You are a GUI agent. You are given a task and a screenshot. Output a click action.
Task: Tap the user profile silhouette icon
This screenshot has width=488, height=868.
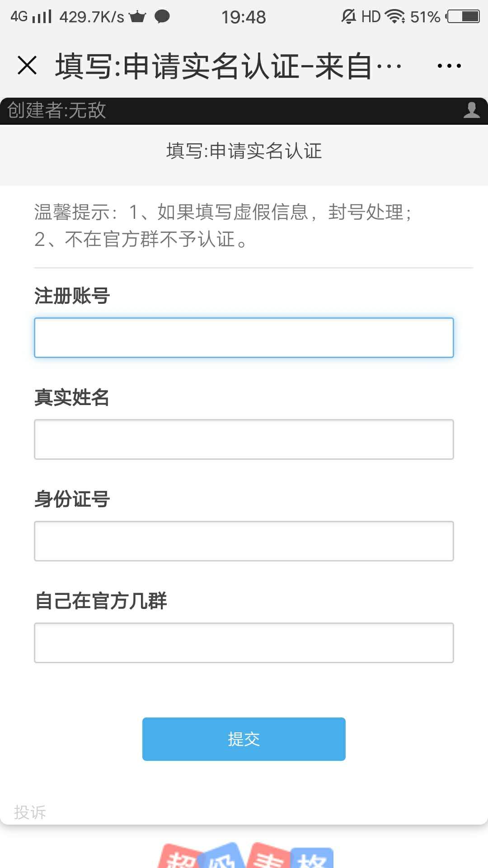(x=471, y=110)
